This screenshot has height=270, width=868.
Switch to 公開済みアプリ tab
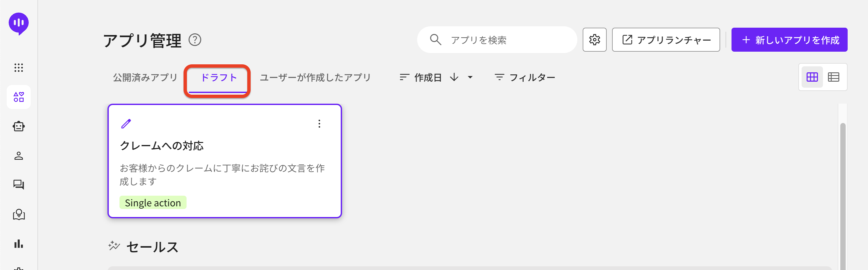pyautogui.click(x=145, y=77)
